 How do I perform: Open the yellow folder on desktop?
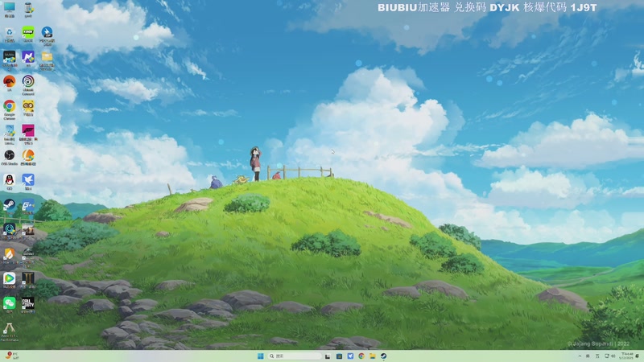click(x=47, y=60)
